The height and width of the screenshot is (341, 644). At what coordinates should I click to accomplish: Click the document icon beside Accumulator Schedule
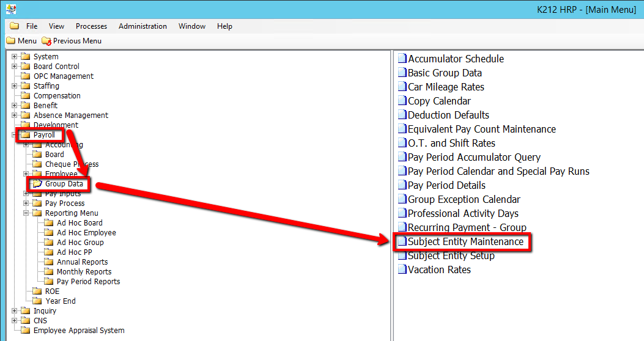[x=402, y=59]
